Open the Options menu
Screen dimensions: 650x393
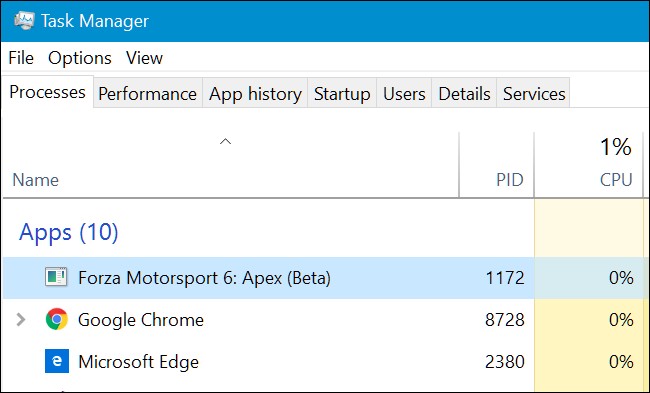click(x=80, y=58)
